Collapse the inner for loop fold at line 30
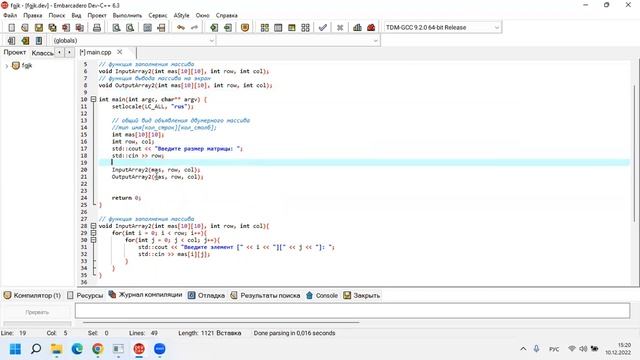640x360 pixels. pos(93,240)
